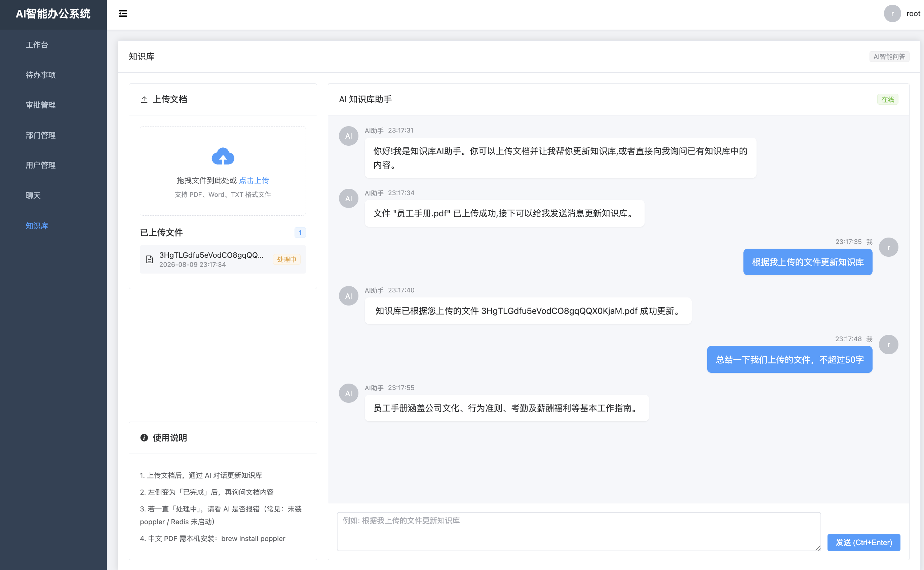Click the 在线 status tag

pyautogui.click(x=887, y=100)
